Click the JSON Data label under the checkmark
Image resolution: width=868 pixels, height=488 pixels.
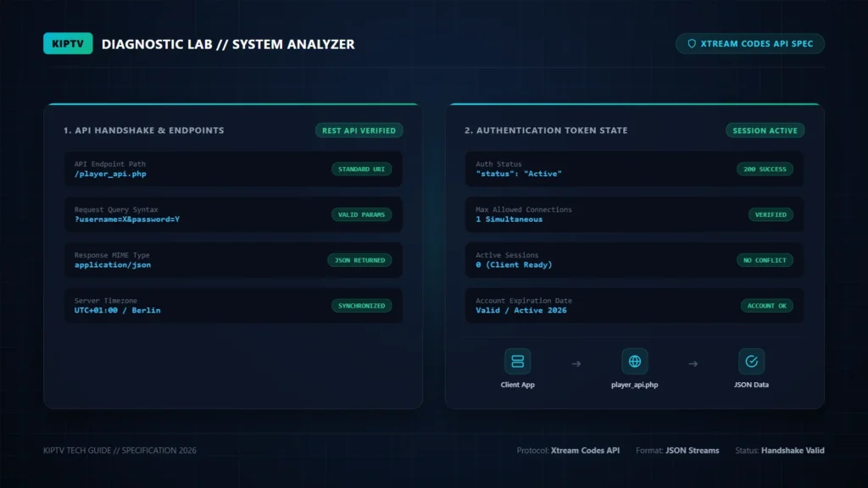click(x=751, y=385)
